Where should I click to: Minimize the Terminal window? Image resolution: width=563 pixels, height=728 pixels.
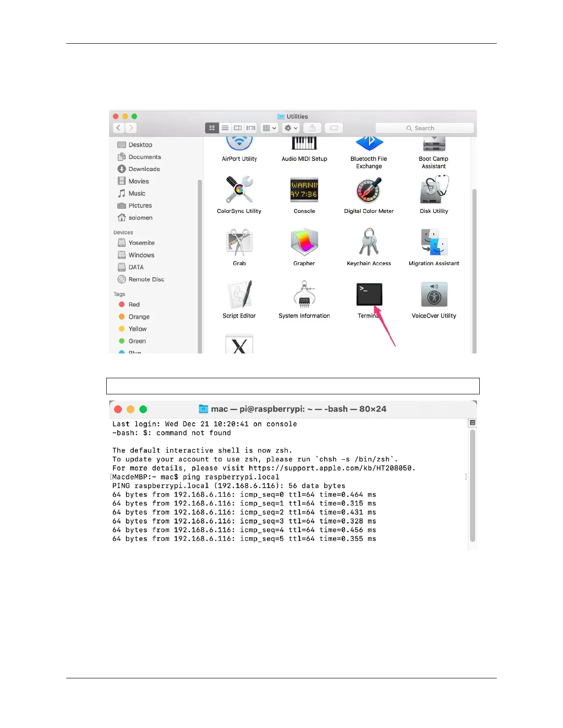coord(131,409)
